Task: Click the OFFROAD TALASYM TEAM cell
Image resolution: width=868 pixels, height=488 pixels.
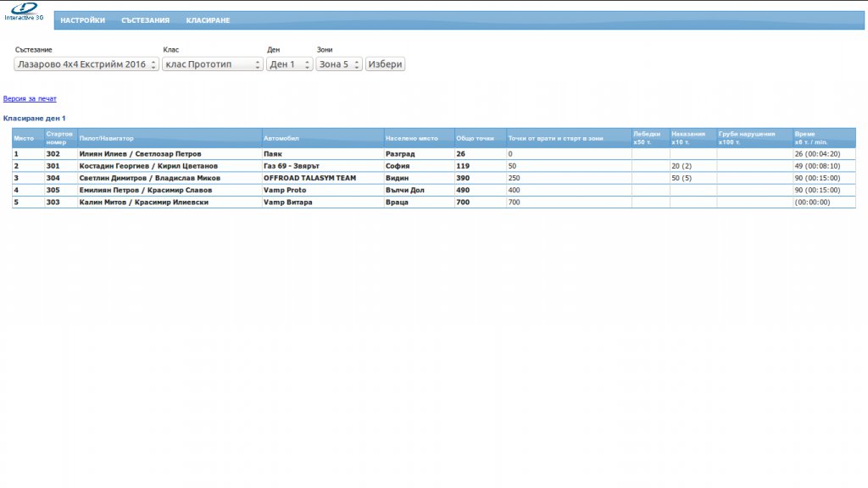Action: (310, 178)
